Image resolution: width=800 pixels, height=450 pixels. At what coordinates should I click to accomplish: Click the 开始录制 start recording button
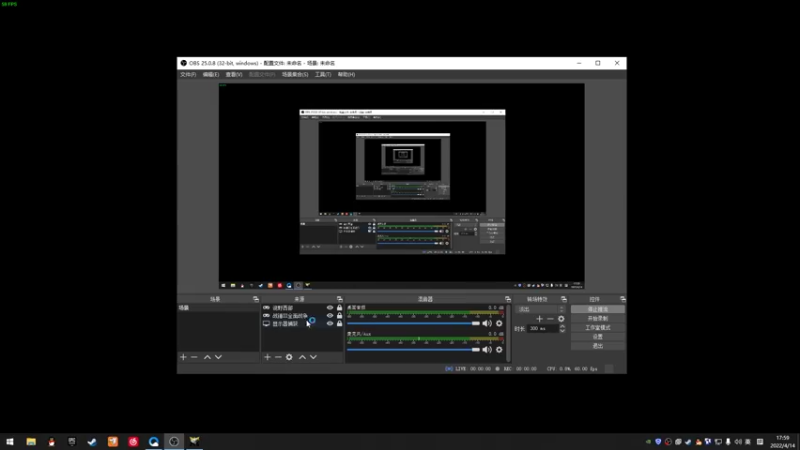[597, 318]
